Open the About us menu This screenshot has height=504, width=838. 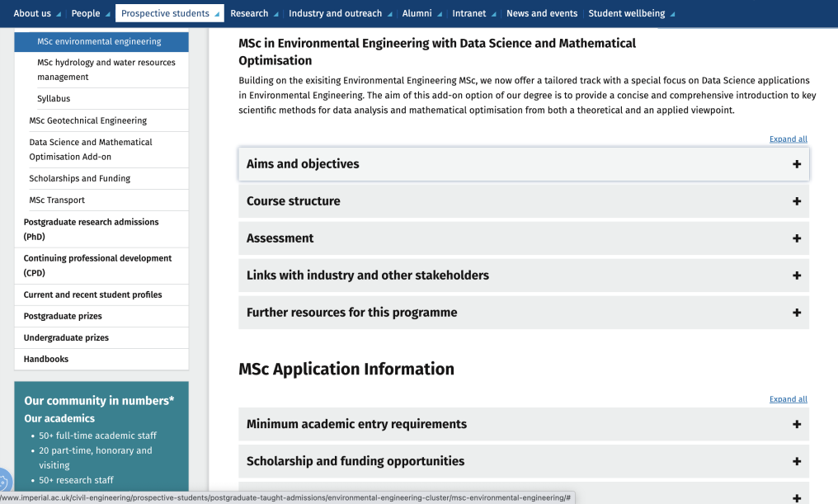tap(32, 13)
